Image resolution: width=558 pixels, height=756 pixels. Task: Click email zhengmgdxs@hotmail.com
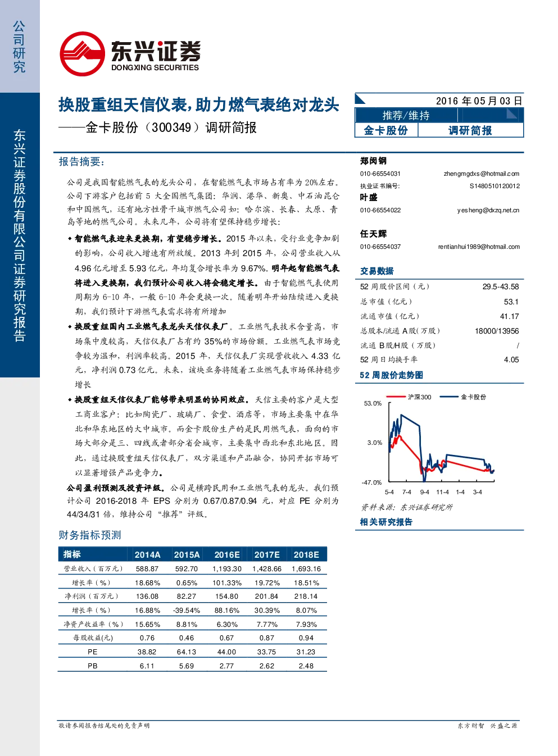(x=482, y=174)
